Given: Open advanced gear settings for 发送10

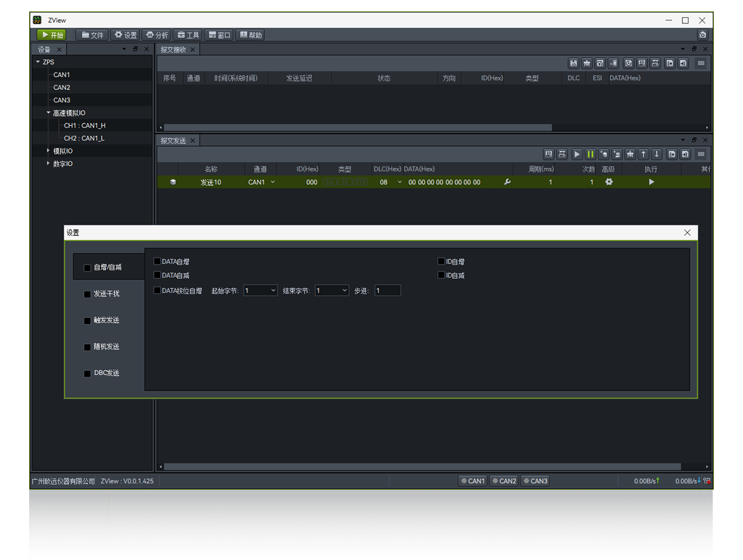Looking at the screenshot, I should click(609, 182).
